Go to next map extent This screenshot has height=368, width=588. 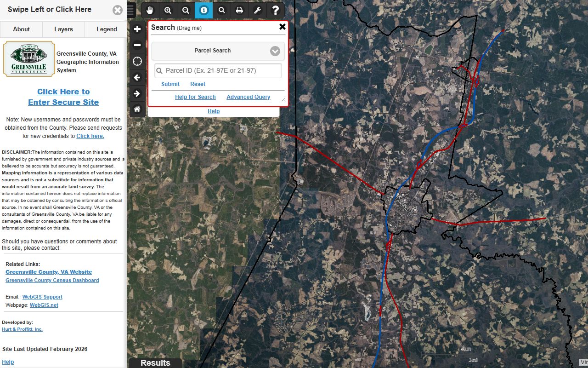pyautogui.click(x=137, y=93)
